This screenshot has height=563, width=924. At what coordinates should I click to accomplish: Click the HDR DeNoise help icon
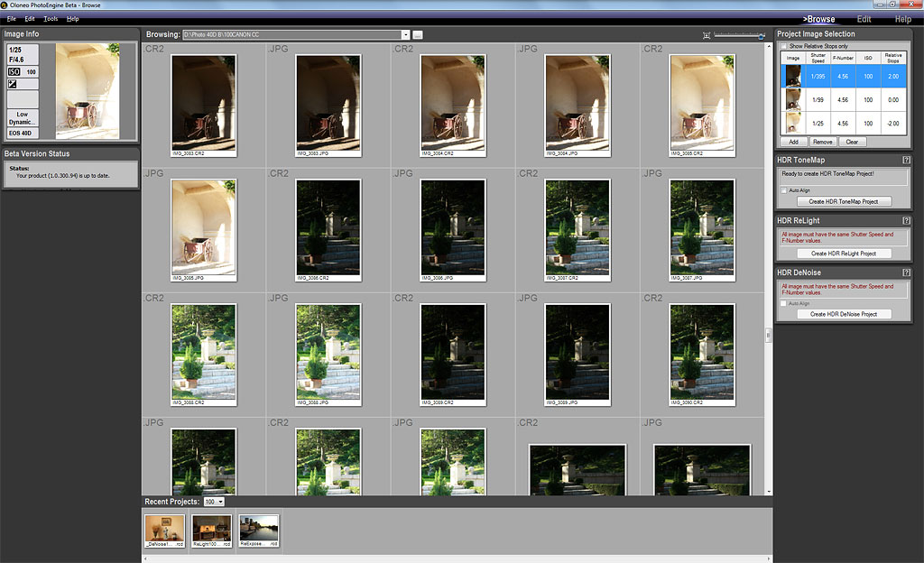click(x=906, y=272)
